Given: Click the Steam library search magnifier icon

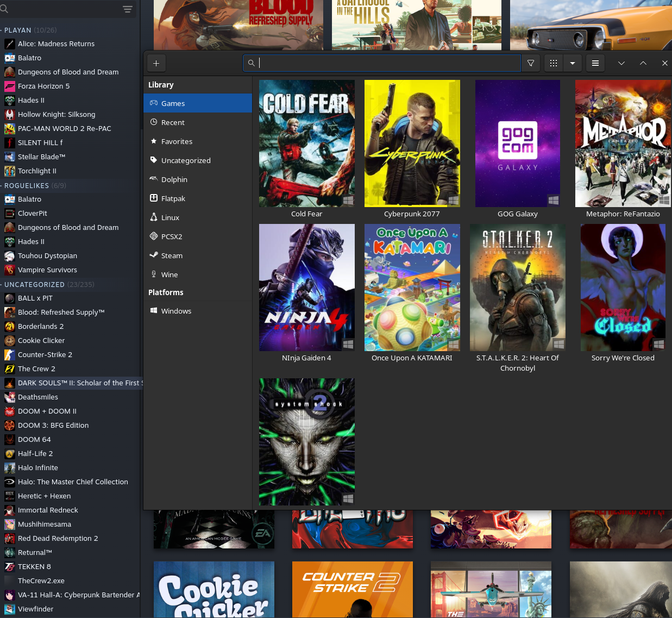Looking at the screenshot, I should click(4, 9).
